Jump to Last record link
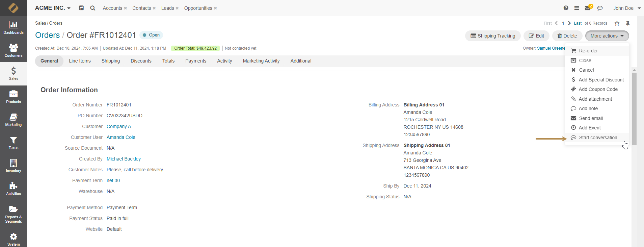Image resolution: width=644 pixels, height=247 pixels. (578, 23)
